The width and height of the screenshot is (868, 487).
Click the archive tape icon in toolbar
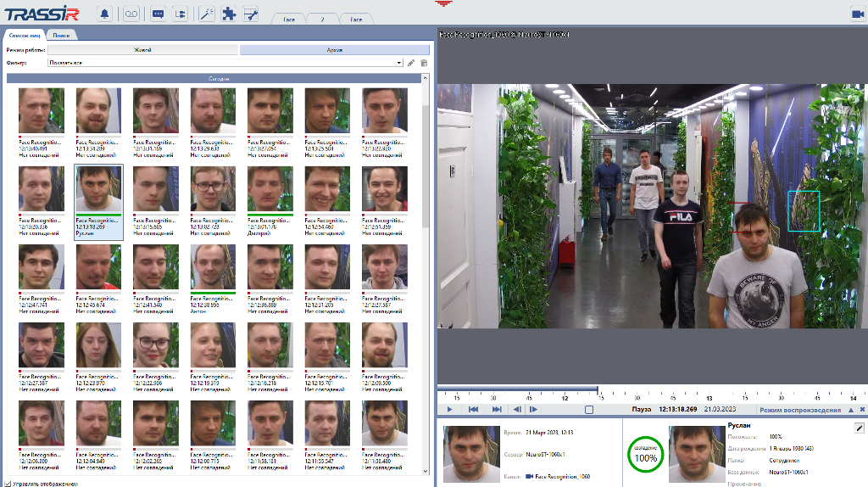coord(131,14)
